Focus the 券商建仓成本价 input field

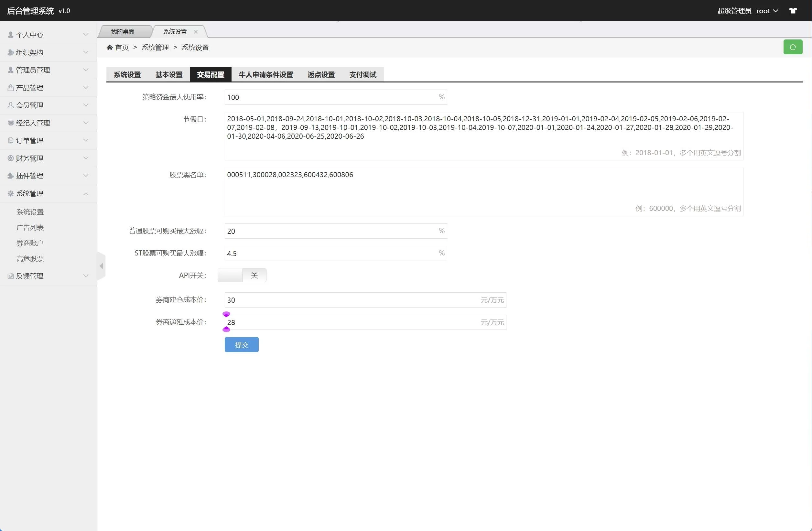point(352,300)
